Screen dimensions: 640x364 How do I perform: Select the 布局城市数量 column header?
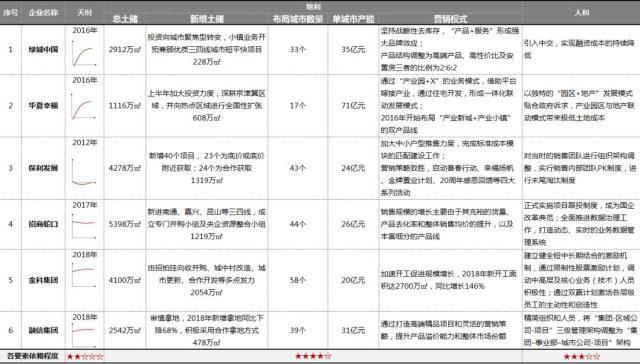tap(298, 19)
